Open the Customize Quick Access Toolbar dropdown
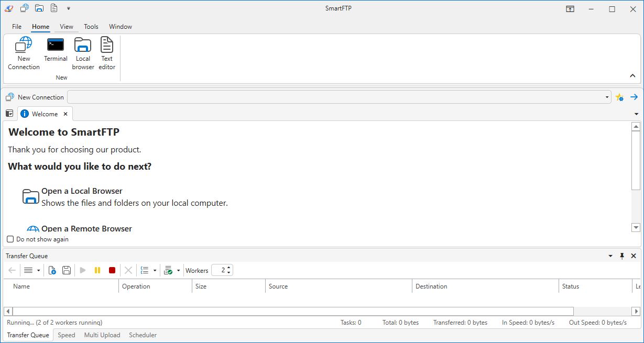The height and width of the screenshot is (343, 644). [x=69, y=8]
